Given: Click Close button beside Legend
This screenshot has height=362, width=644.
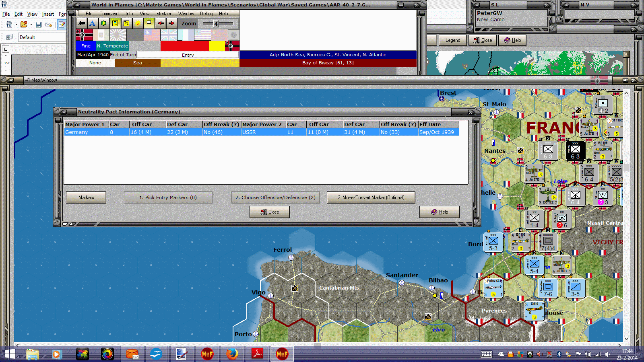Looking at the screenshot, I should point(483,40).
